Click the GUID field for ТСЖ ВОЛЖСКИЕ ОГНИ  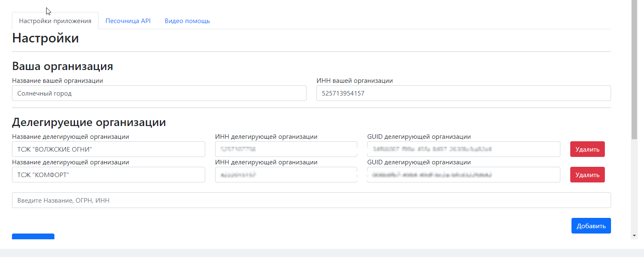[x=464, y=149]
